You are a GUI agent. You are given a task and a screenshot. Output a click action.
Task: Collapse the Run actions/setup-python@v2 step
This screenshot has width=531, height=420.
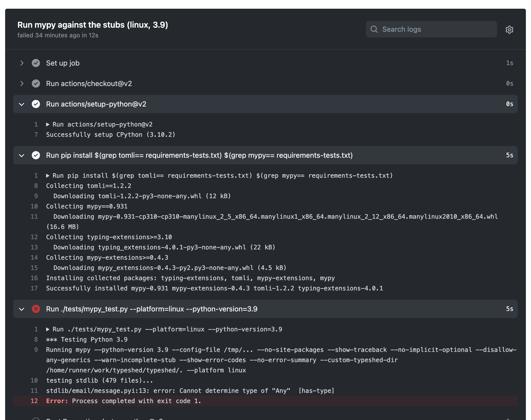[22, 104]
